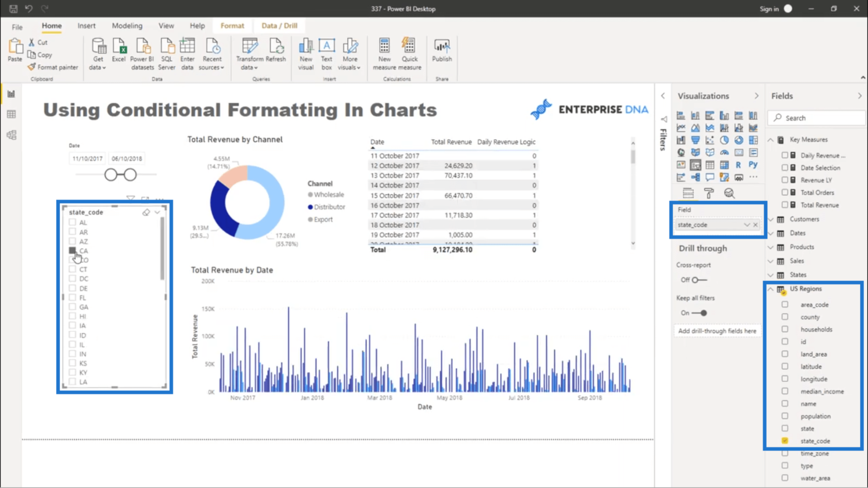Open the Format paint roller pane
868x488 pixels.
pyautogui.click(x=709, y=193)
